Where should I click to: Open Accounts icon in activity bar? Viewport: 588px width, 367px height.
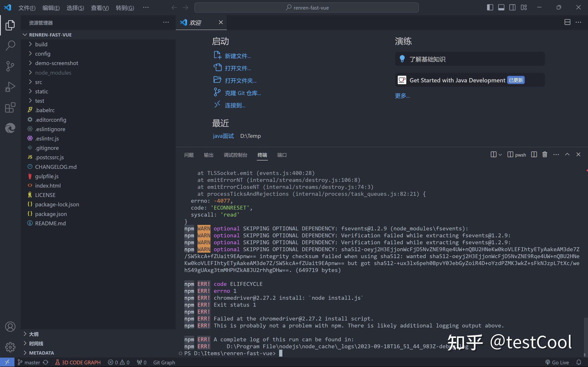(10, 326)
